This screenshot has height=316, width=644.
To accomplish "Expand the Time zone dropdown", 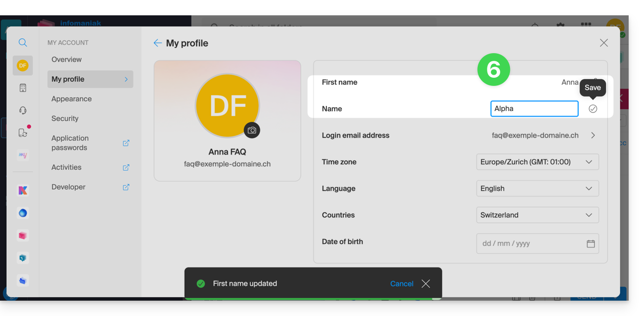I will point(537,162).
